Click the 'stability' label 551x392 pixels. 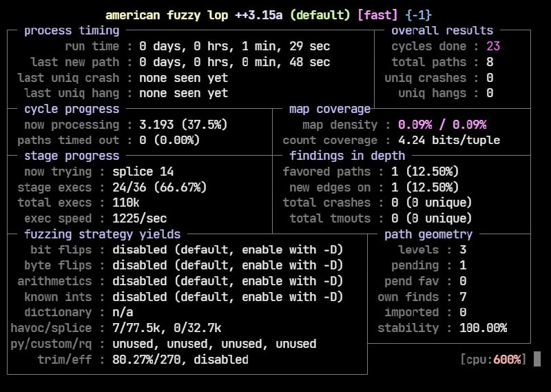click(x=408, y=329)
